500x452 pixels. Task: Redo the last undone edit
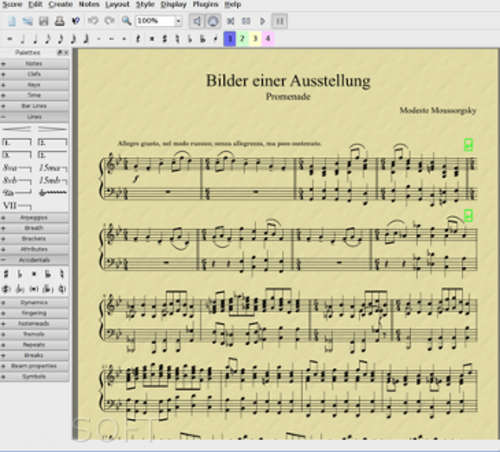(109, 21)
